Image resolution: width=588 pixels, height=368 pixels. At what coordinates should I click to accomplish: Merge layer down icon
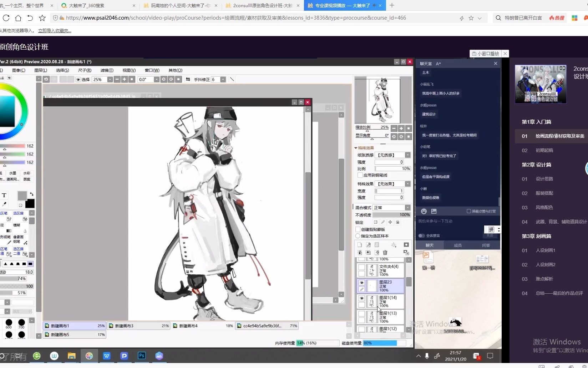360,253
